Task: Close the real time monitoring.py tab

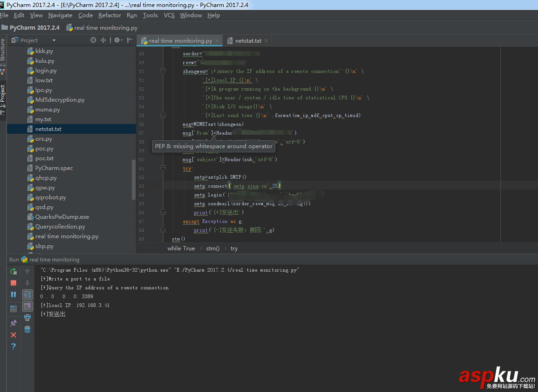Action: (217, 41)
